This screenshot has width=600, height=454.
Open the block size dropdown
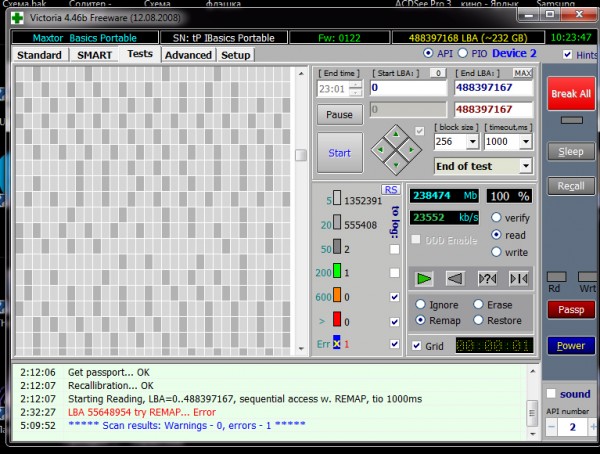click(473, 143)
